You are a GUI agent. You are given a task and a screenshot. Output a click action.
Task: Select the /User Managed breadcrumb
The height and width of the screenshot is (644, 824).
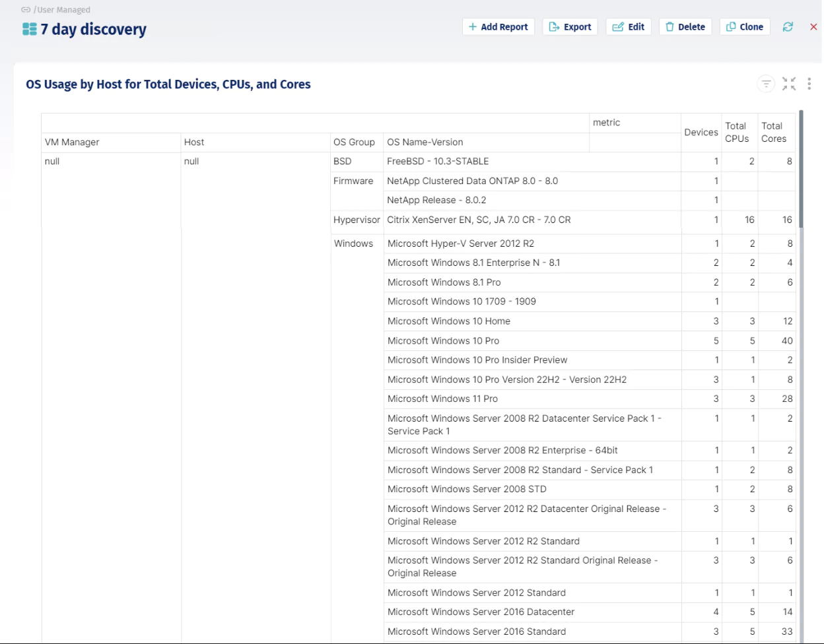[x=62, y=10]
